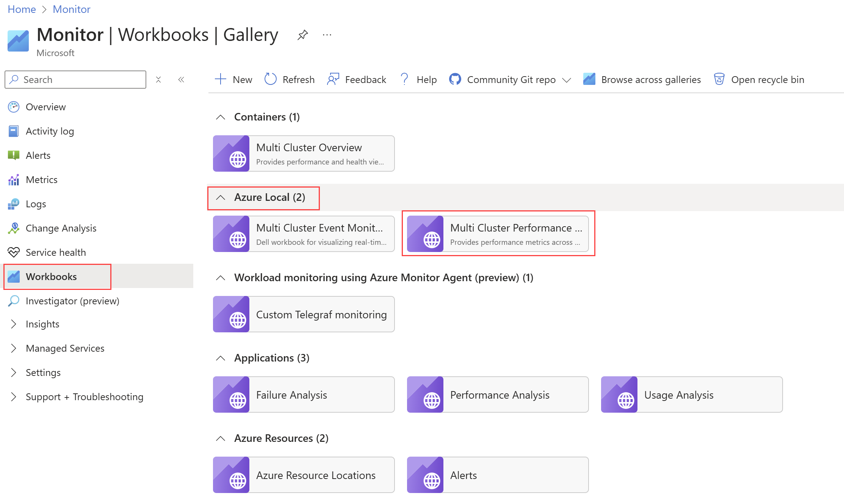Click Browse across galleries icon
This screenshot has width=844, height=504.
[x=589, y=79]
